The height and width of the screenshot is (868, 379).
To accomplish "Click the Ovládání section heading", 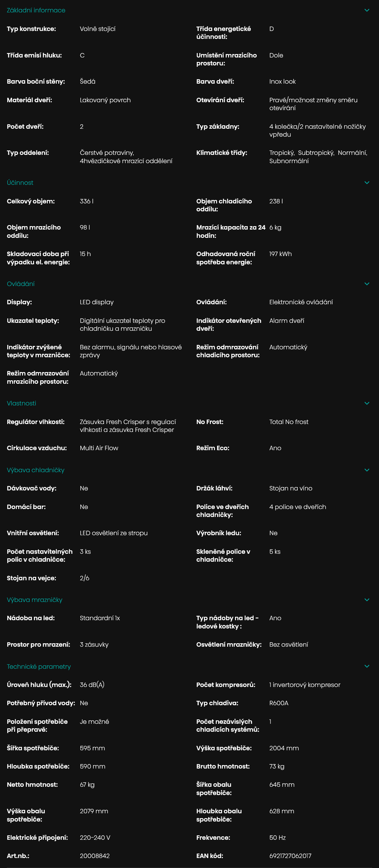I will pyautogui.click(x=21, y=284).
